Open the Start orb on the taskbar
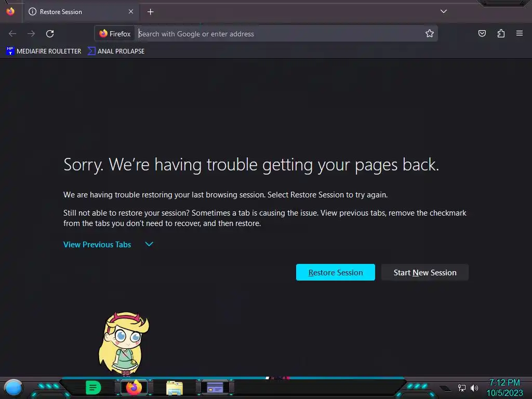The image size is (532, 399). [x=14, y=389]
